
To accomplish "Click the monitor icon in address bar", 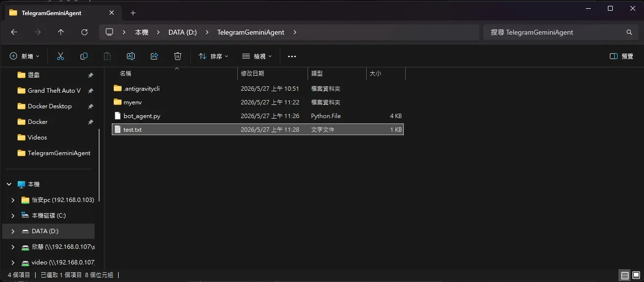I will [x=109, y=32].
